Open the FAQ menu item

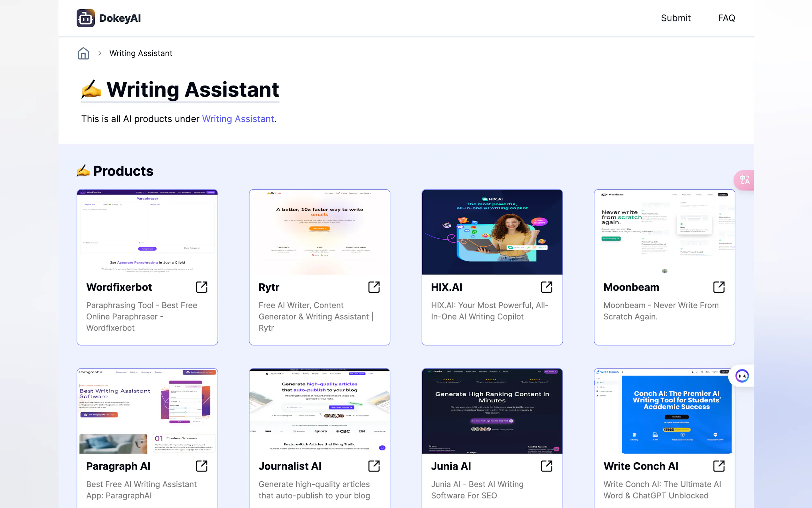tap(726, 18)
